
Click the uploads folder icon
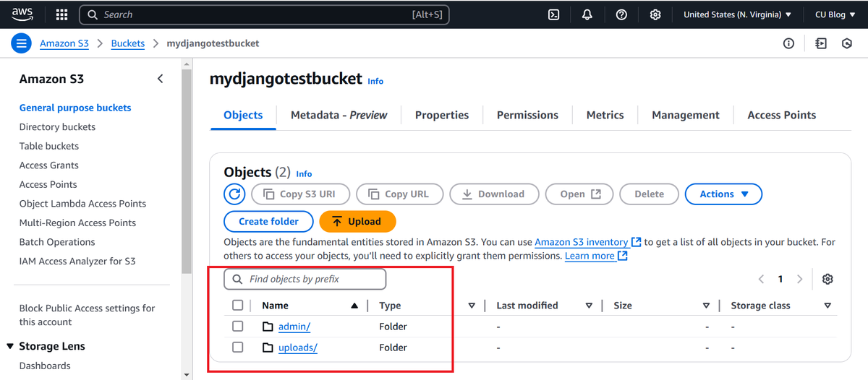point(268,347)
